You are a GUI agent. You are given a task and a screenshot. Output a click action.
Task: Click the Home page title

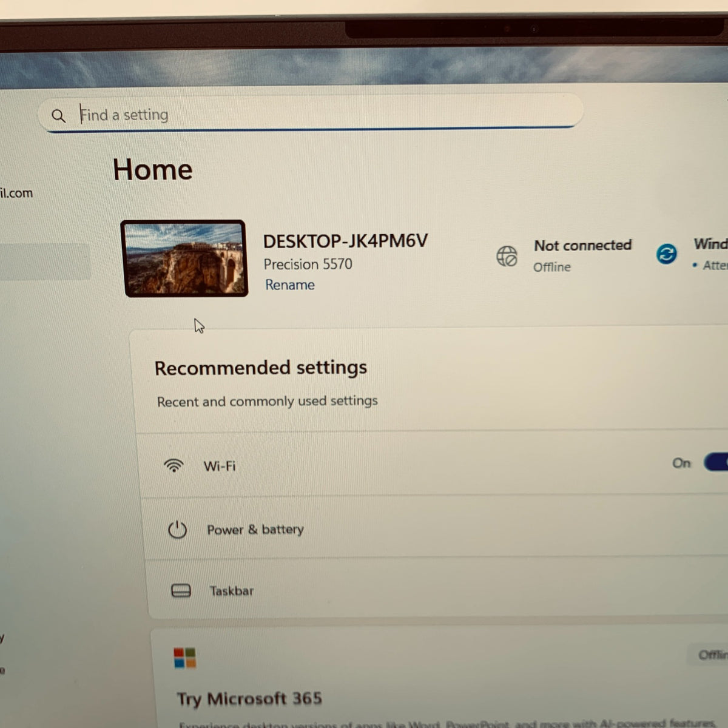point(152,169)
